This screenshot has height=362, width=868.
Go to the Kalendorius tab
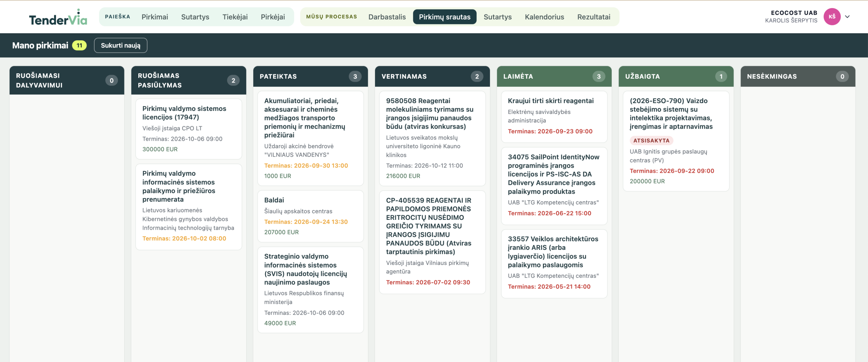point(544,17)
